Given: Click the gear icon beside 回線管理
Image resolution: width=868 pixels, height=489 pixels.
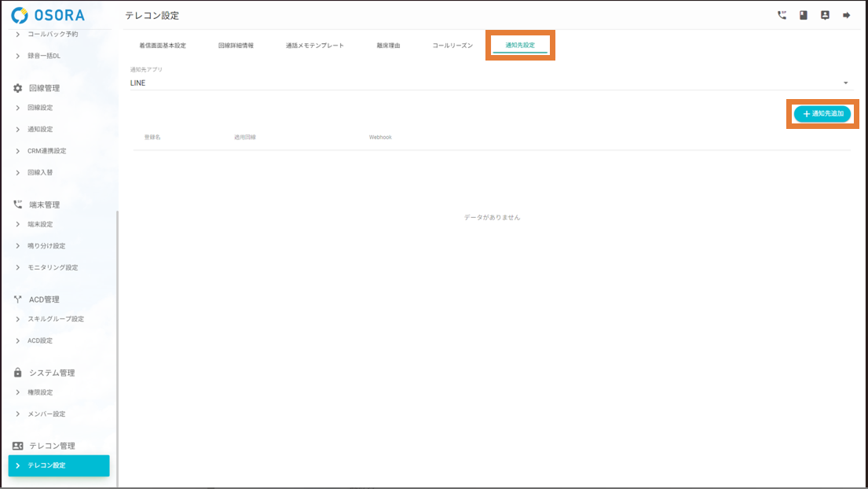Looking at the screenshot, I should pos(16,88).
